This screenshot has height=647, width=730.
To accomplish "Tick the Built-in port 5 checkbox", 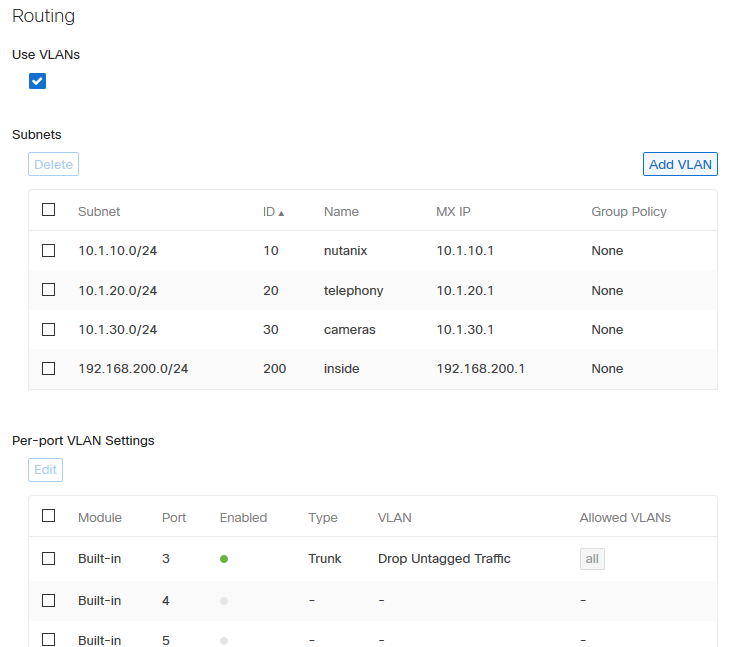I will coord(48,639).
